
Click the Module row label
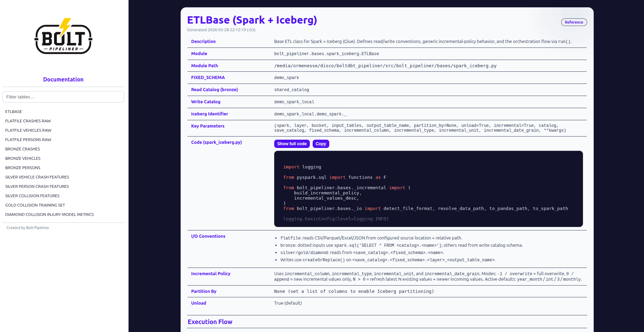click(x=199, y=54)
